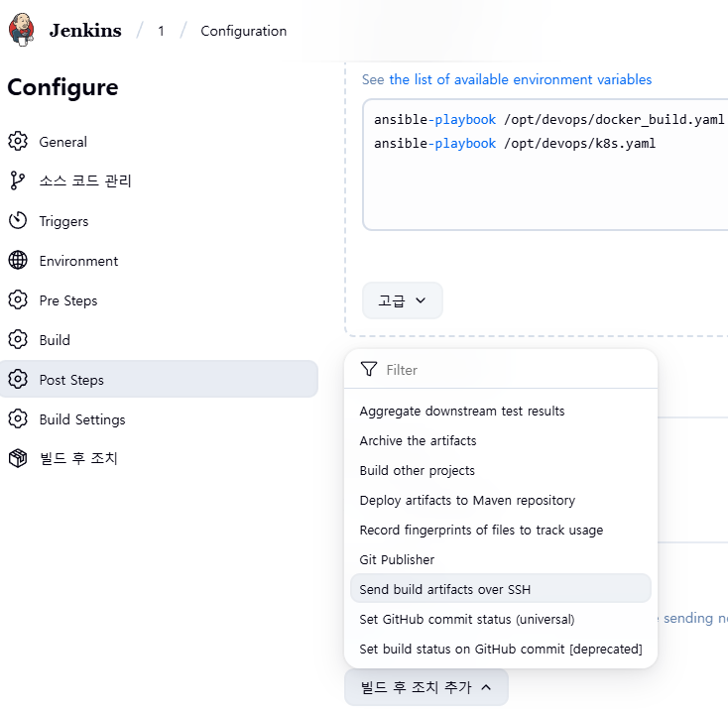
Task: Open the list of available environment variables
Action: click(520, 79)
